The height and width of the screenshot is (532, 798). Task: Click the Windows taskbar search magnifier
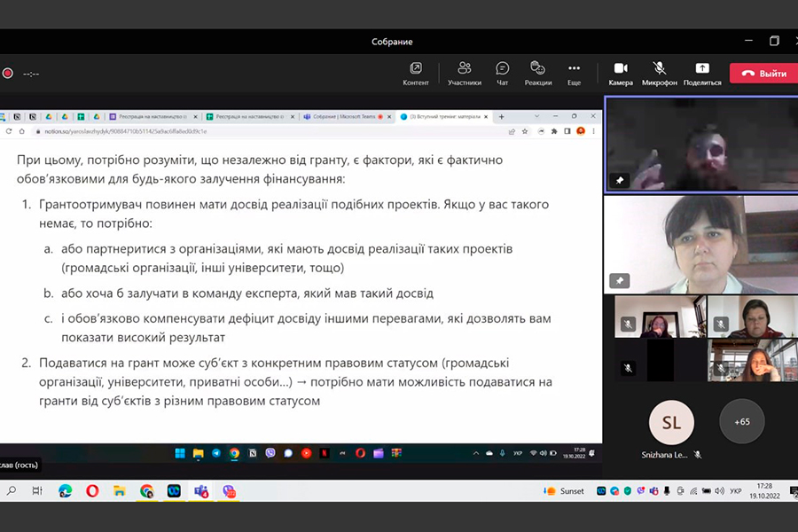(x=12, y=490)
